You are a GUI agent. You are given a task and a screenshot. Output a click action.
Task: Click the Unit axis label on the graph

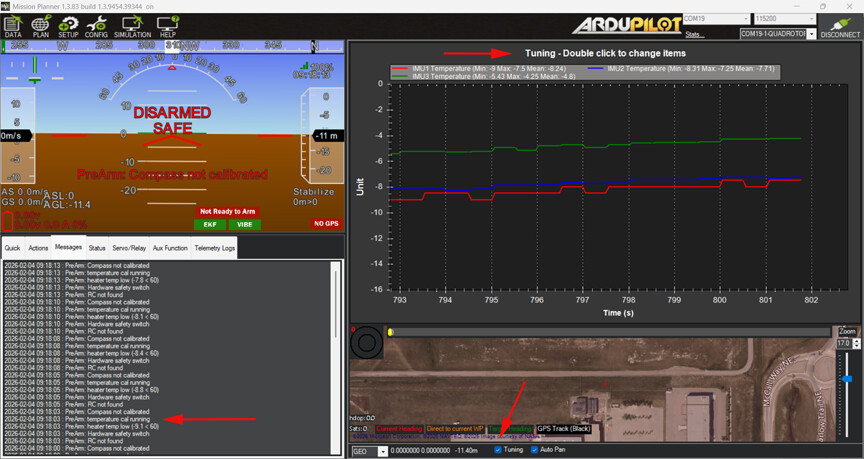tap(360, 186)
